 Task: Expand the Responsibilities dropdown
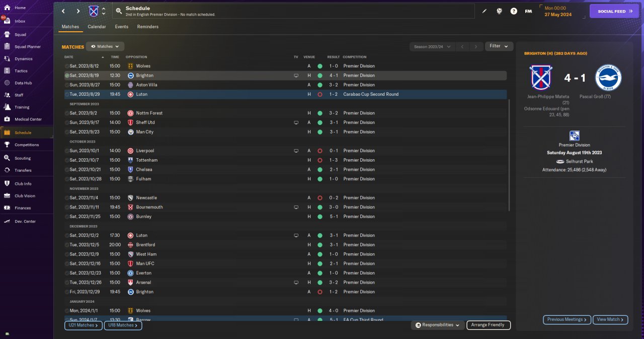point(438,325)
